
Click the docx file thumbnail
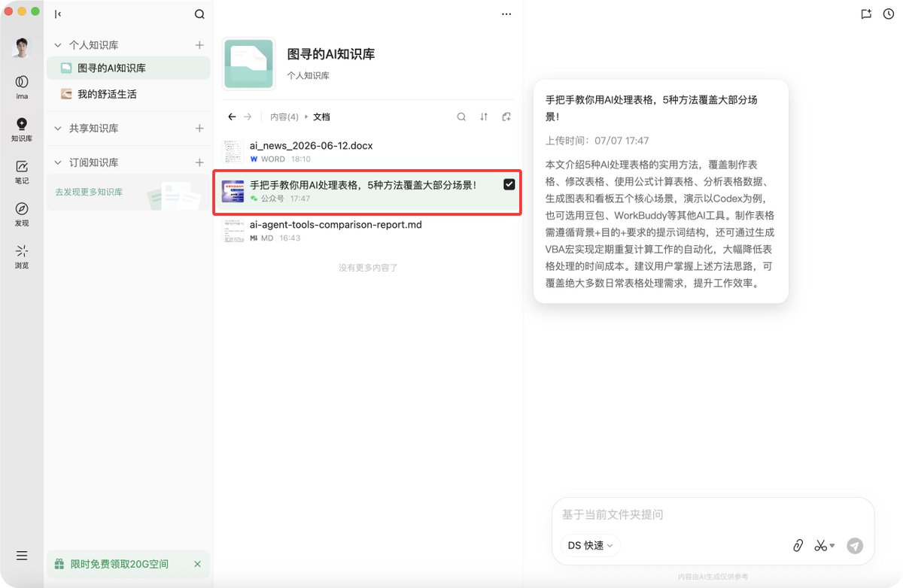click(233, 151)
